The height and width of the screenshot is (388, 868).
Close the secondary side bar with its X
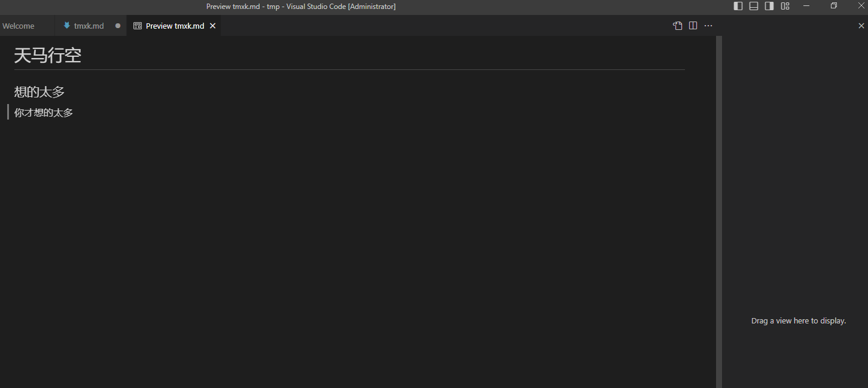(x=861, y=26)
